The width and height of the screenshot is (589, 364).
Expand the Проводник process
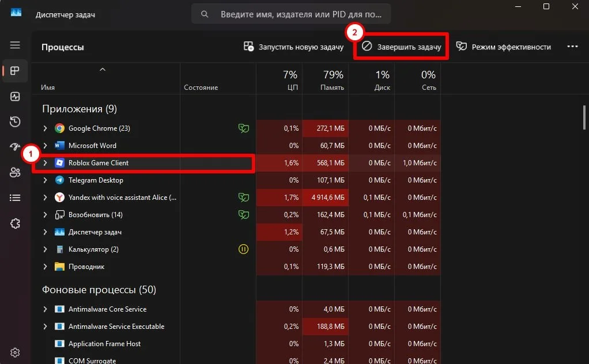[x=45, y=267]
